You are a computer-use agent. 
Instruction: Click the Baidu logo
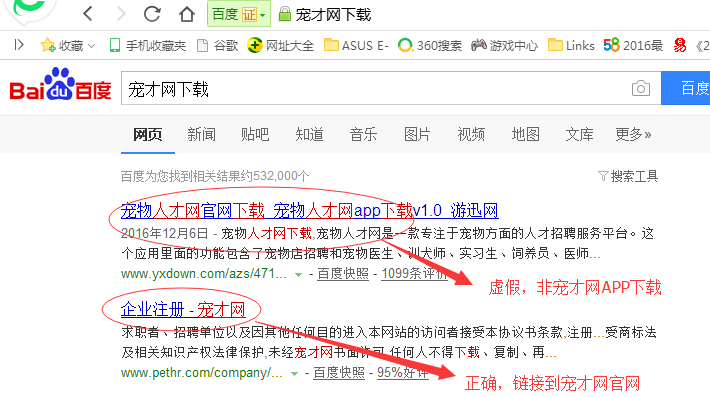[60, 85]
